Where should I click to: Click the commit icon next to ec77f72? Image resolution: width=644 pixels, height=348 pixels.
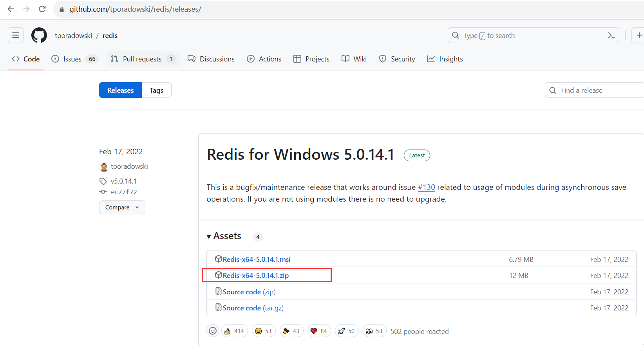103,192
